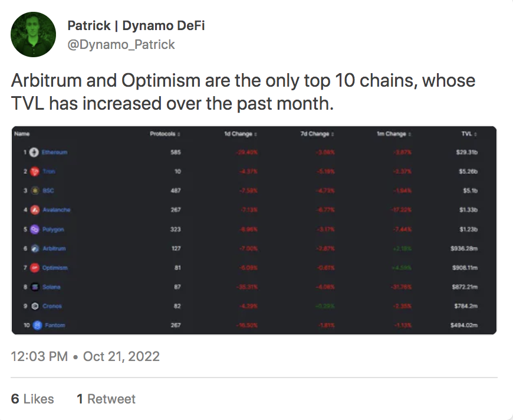Open Patrick's profile avatar picture
This screenshot has height=420, width=513.
34,35
